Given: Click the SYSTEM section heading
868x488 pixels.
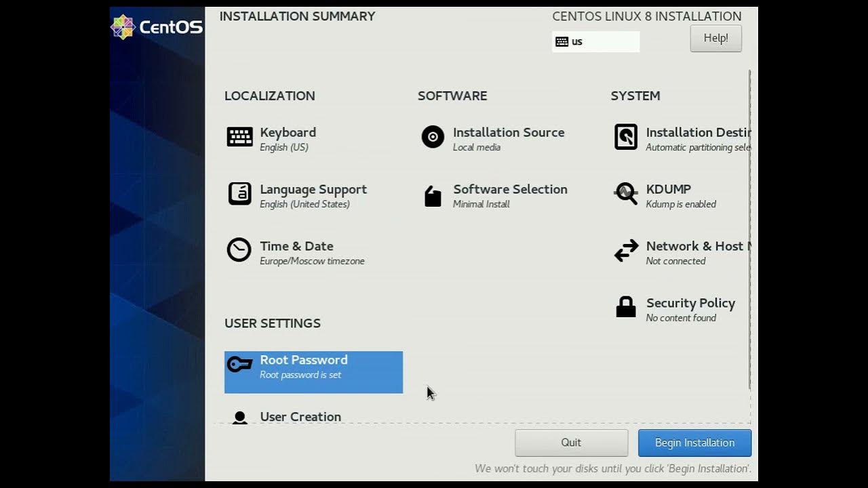Looking at the screenshot, I should click(x=635, y=96).
